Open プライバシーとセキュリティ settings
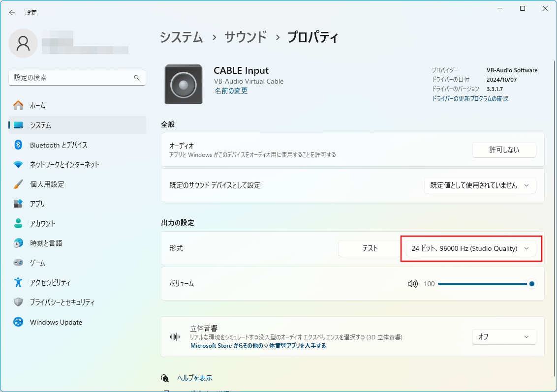The image size is (557, 392). tap(77, 302)
